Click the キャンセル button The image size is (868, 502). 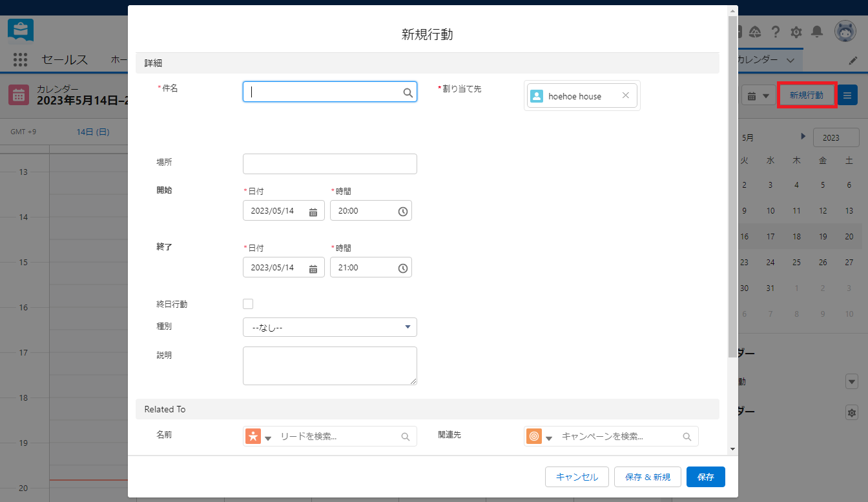(577, 477)
